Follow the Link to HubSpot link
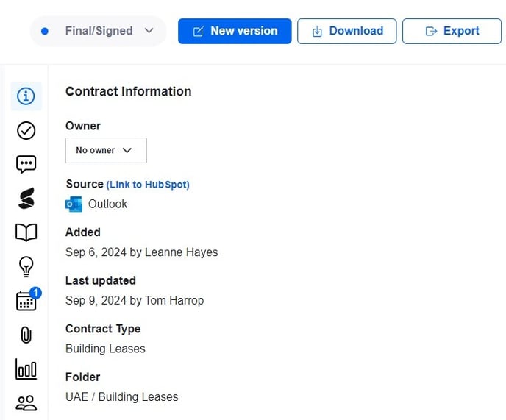The width and height of the screenshot is (506, 420). (148, 185)
